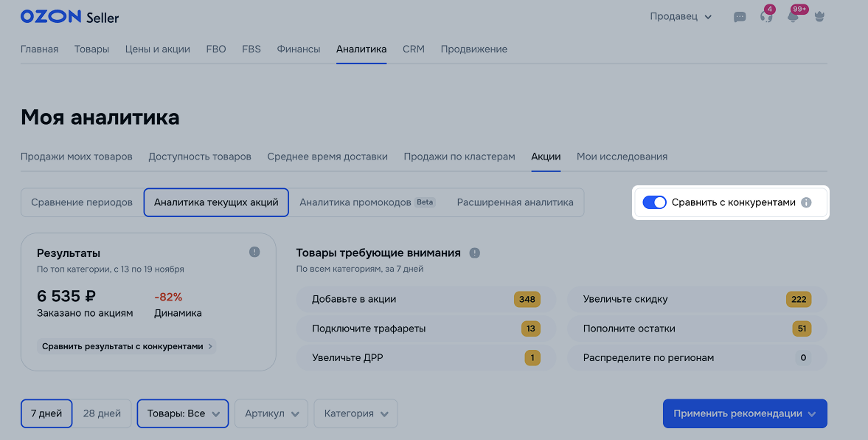This screenshot has width=868, height=440.
Task: Click info icon beside Товары требующие внимания
Action: 475,253
